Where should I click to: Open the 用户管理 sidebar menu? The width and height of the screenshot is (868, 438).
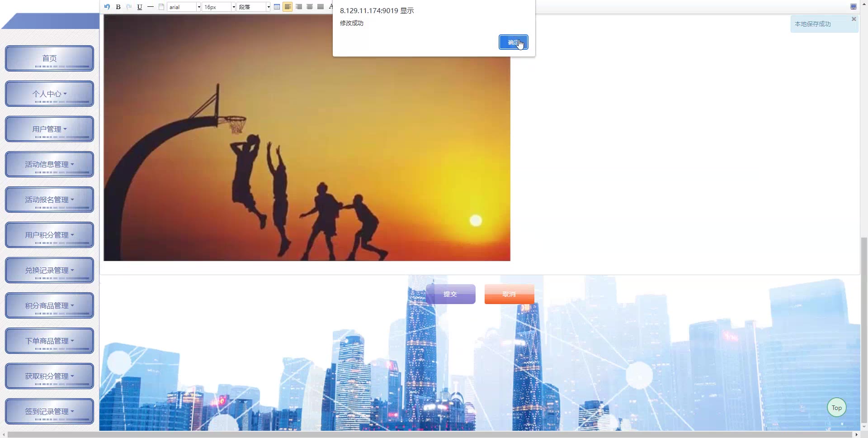pyautogui.click(x=49, y=129)
